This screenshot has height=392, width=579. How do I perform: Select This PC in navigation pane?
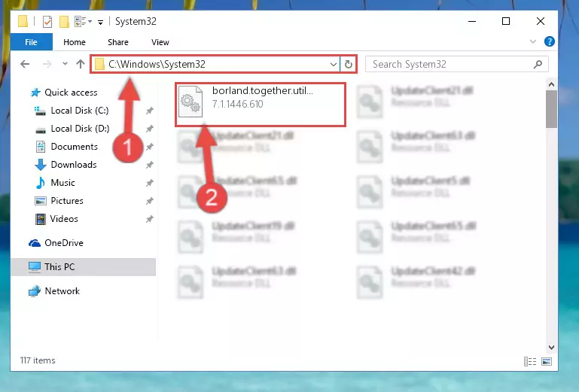point(84,267)
